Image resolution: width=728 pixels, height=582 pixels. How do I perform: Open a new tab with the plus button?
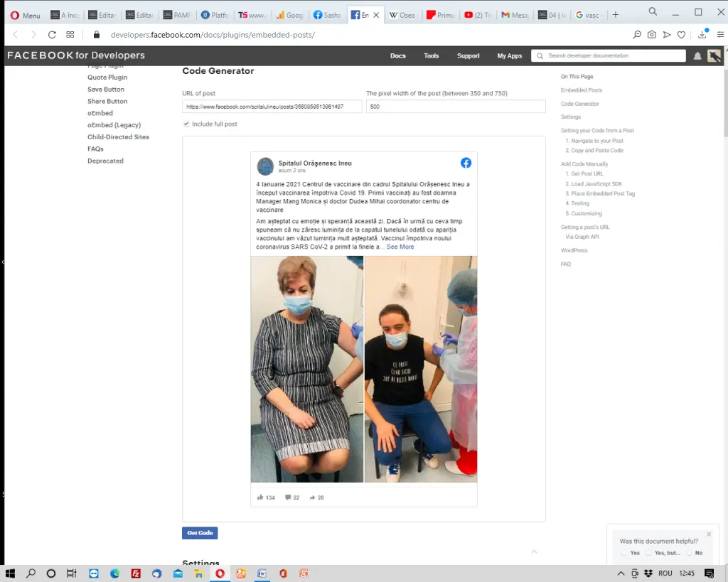click(x=616, y=15)
